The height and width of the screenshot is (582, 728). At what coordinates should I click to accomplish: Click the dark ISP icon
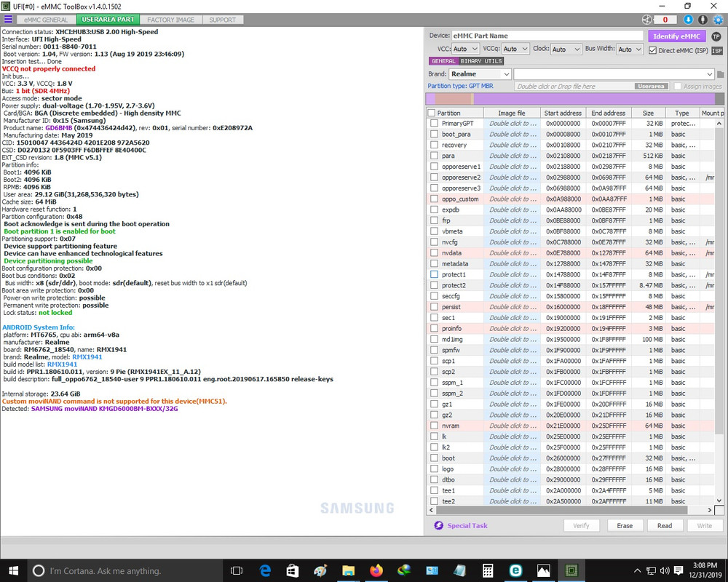click(x=717, y=51)
